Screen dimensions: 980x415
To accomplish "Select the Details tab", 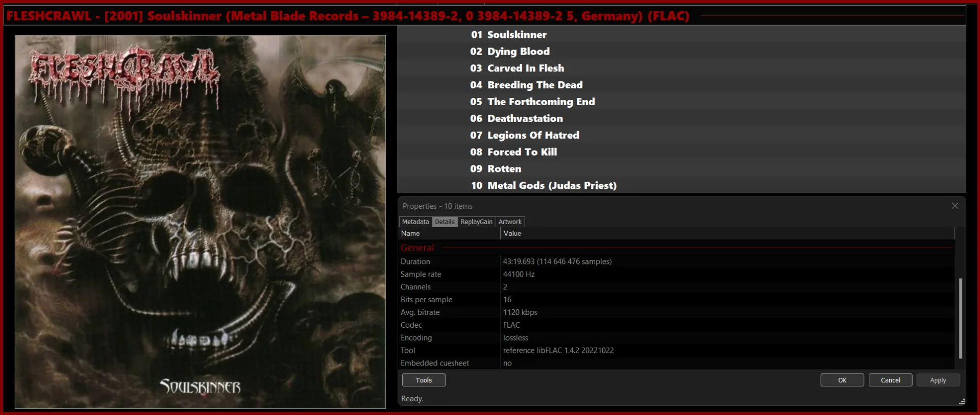I will click(445, 222).
